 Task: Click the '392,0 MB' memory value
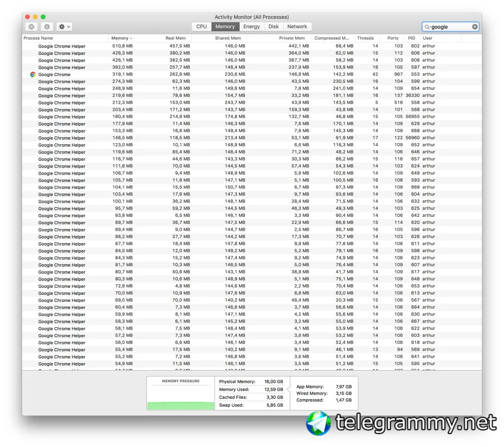[x=122, y=67]
